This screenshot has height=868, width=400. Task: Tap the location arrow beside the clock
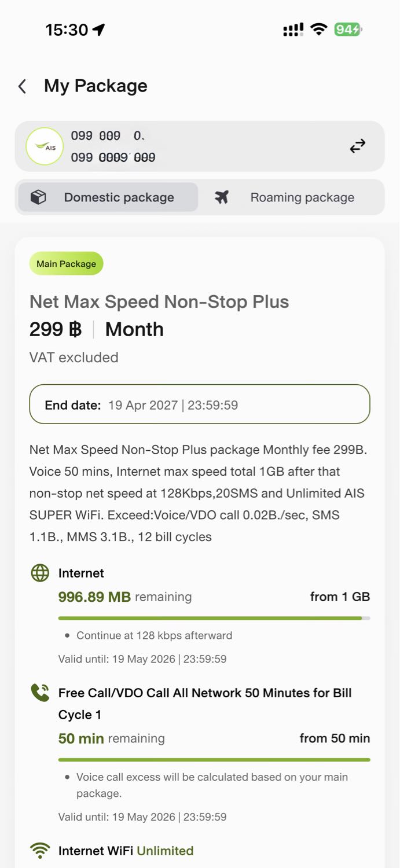(x=99, y=30)
